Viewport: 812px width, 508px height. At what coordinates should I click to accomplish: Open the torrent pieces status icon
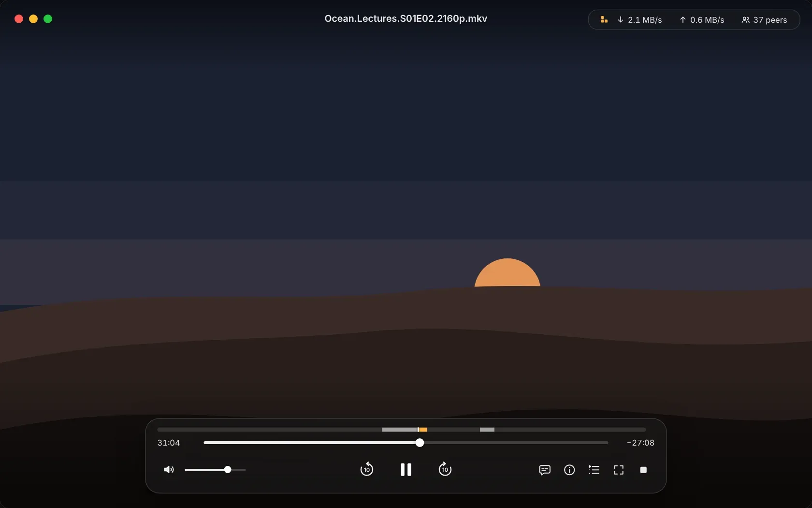coord(604,20)
